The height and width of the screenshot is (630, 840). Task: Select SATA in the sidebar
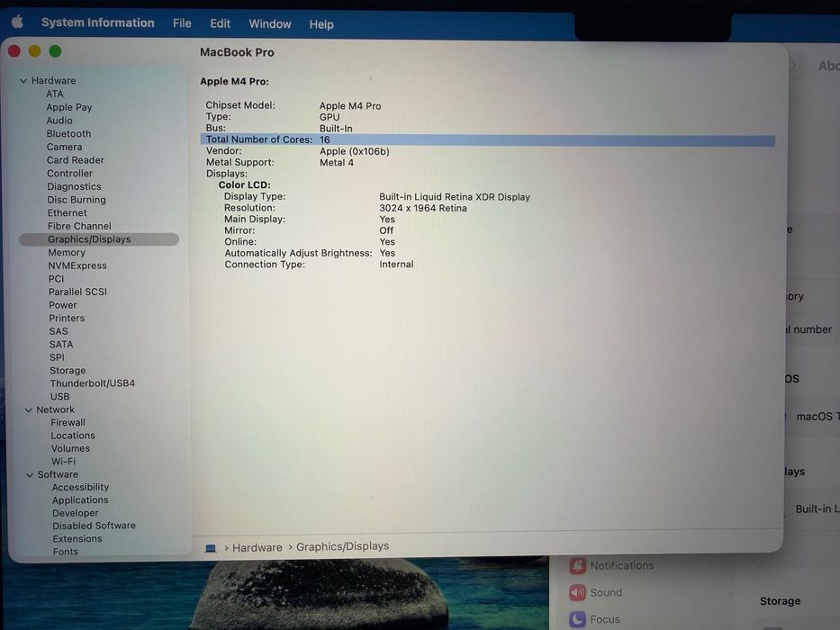(61, 345)
